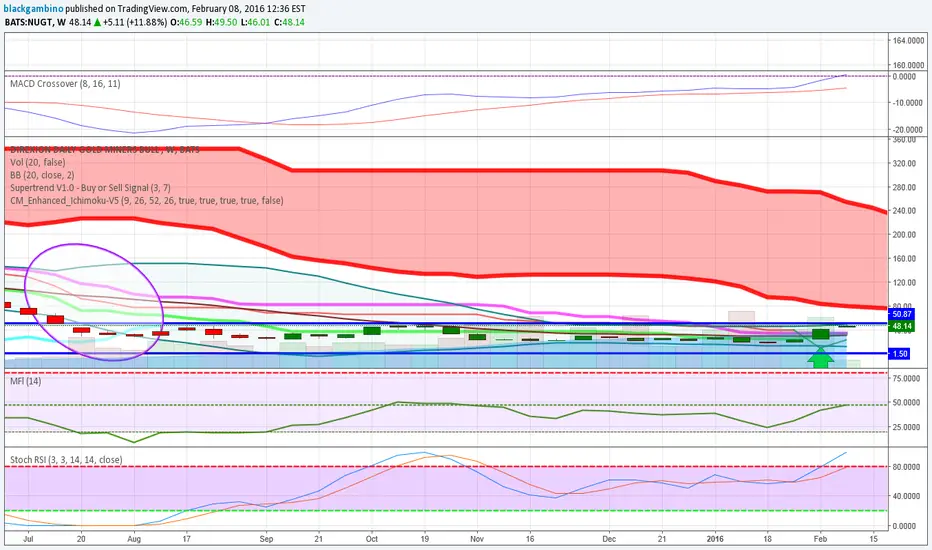This screenshot has height=550, width=932.
Task: Select the L:46.01 low price value
Action: [256, 22]
